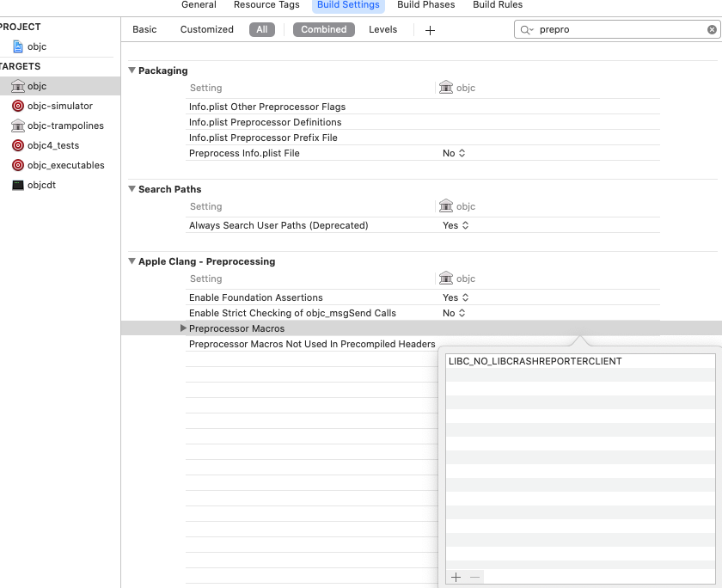The height and width of the screenshot is (588, 722).
Task: Select Enable Foundation Assertions setting name
Action: 255,298
